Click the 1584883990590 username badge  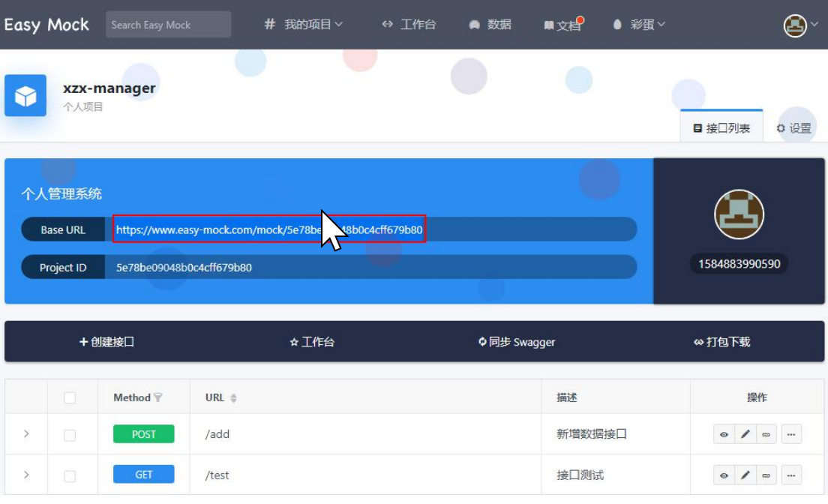[x=739, y=263]
